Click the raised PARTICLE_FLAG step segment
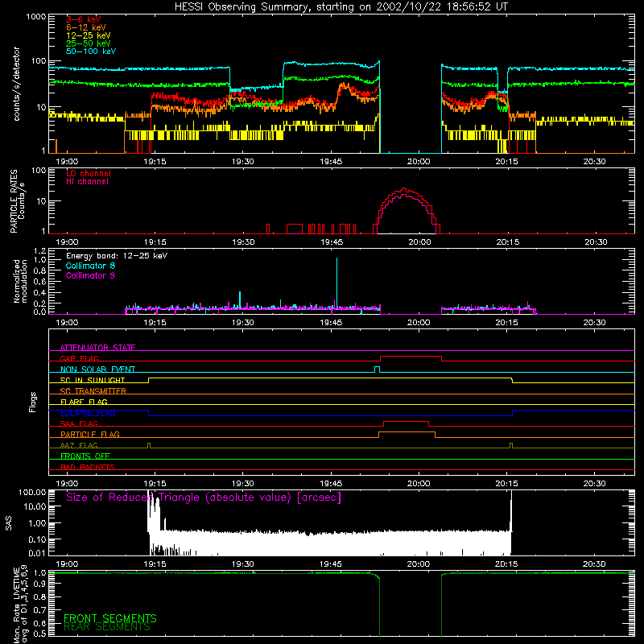Image resolution: width=644 pixels, height=644 pixels. [407, 432]
